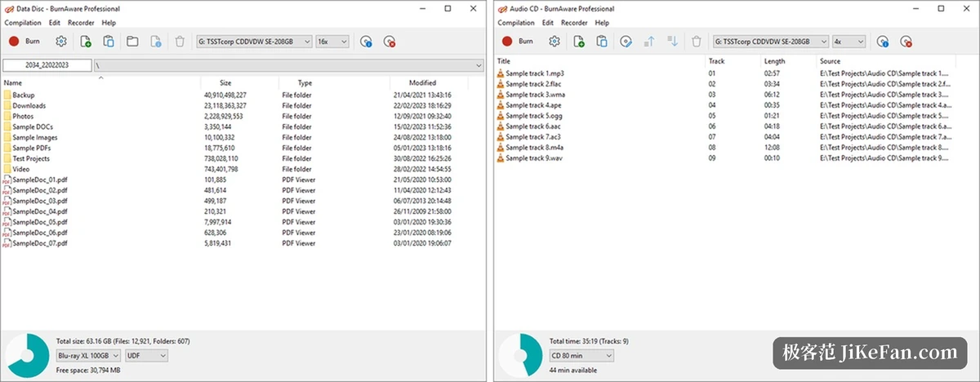Click VLC cone icon of Sample track 1.mp3
Image resolution: width=980 pixels, height=382 pixels.
point(501,73)
